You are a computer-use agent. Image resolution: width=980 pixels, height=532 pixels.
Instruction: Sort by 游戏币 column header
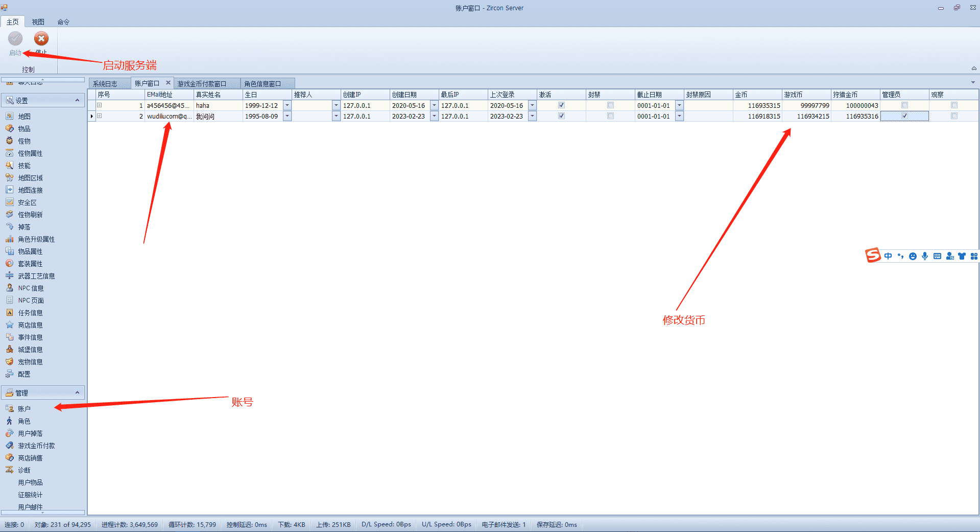(x=806, y=95)
